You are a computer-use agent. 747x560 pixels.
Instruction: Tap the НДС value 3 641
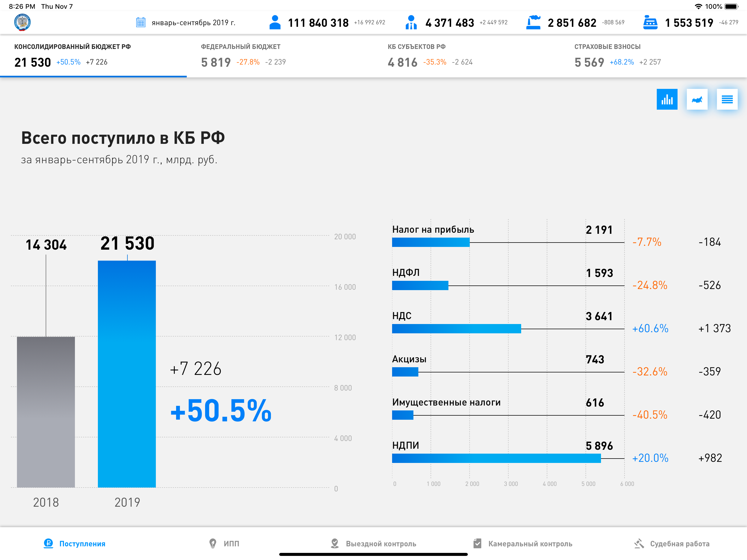(599, 316)
